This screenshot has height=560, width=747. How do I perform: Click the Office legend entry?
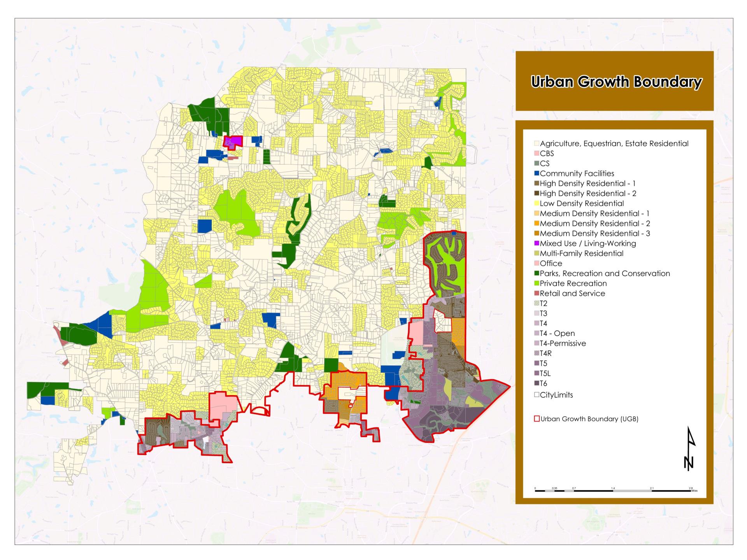tap(548, 263)
